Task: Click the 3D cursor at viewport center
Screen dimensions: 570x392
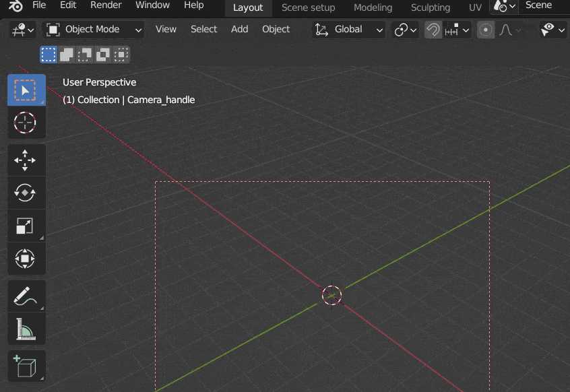Action: pos(331,295)
